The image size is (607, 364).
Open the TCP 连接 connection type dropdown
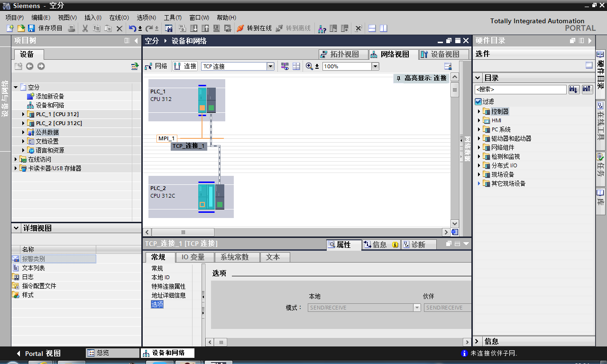pyautogui.click(x=271, y=66)
